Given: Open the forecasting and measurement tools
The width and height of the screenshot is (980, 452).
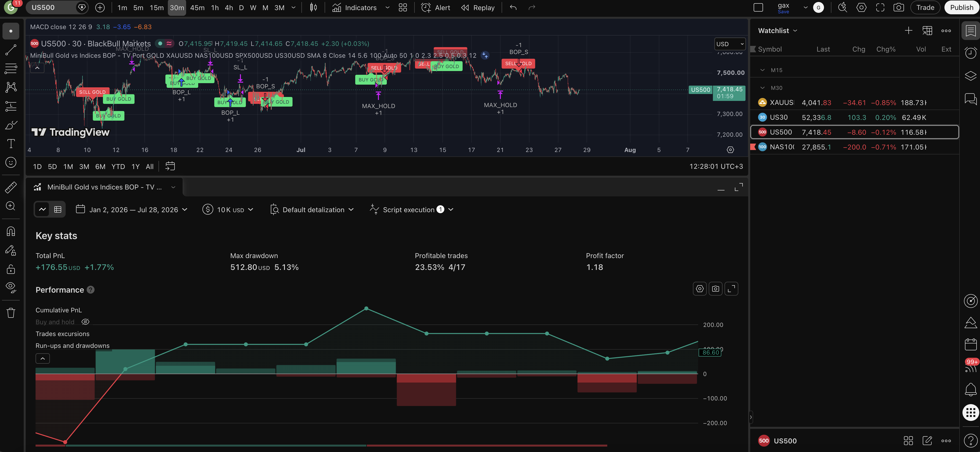Looking at the screenshot, I should pyautogui.click(x=11, y=106).
